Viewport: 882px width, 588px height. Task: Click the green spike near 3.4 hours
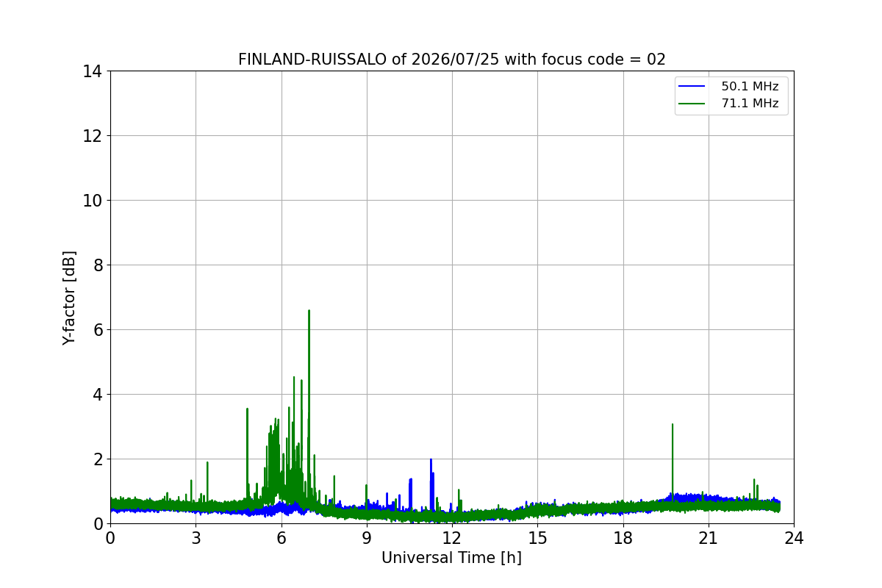[x=207, y=464]
